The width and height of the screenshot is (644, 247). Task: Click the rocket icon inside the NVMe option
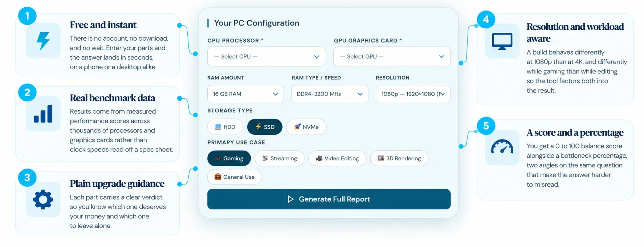297,126
